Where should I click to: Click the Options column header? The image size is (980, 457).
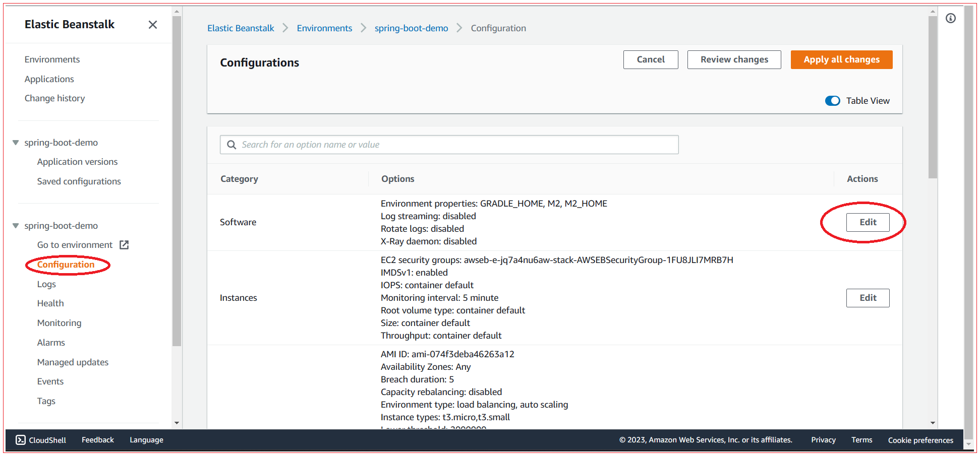tap(397, 179)
